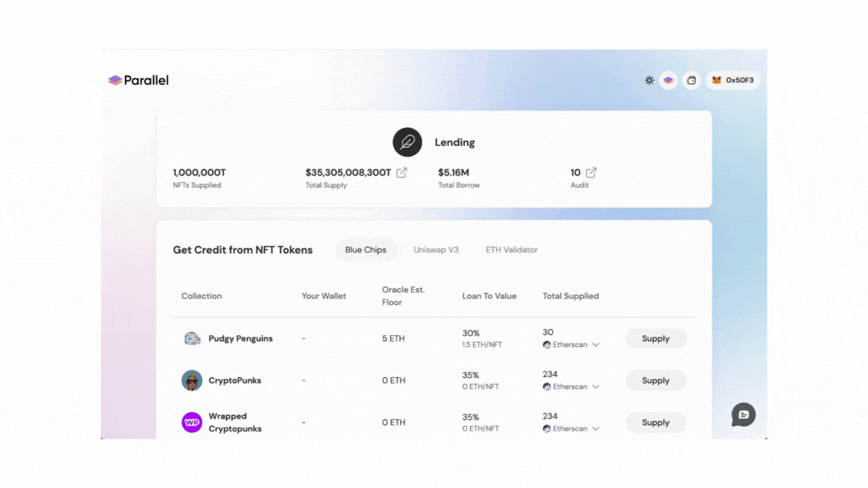Viewport: 868px width, 488px height.
Task: Open the chat support bubble
Action: (743, 415)
